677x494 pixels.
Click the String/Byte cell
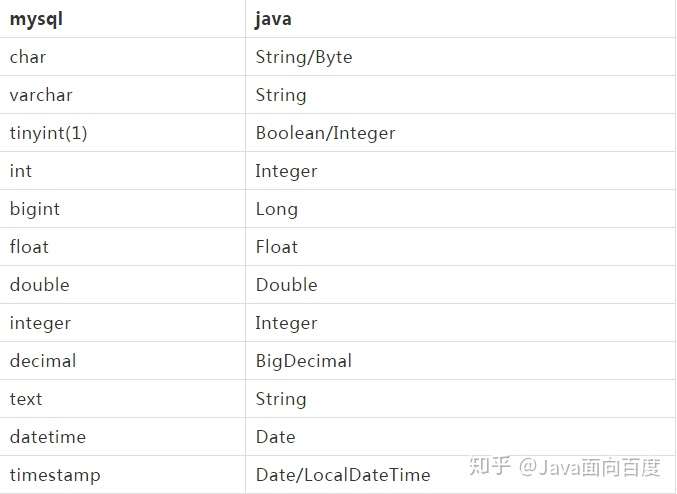coord(304,57)
